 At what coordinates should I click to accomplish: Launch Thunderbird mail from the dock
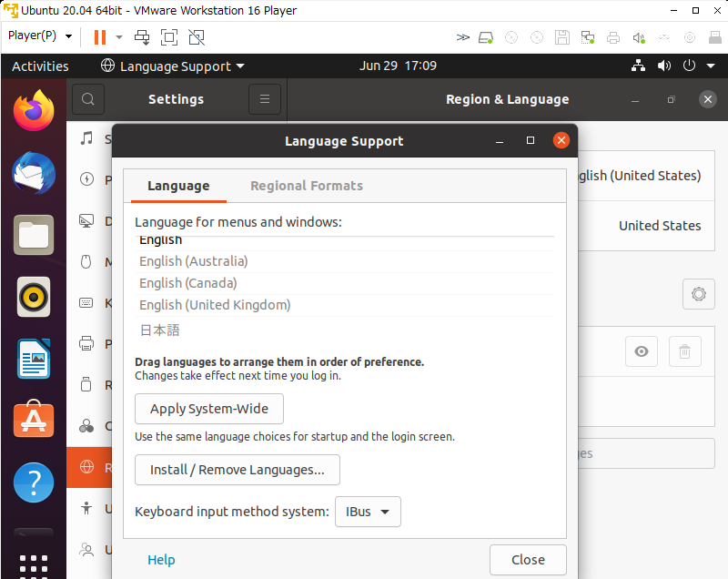click(x=34, y=173)
